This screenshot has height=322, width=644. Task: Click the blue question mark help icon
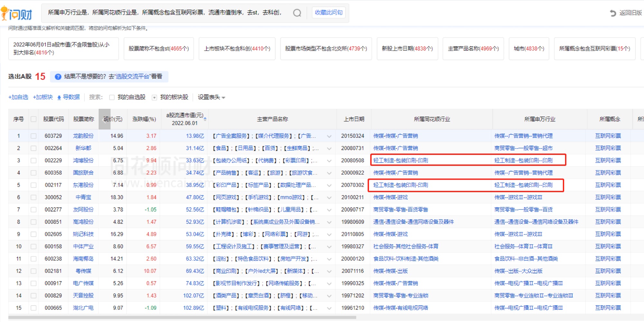pyautogui.click(x=58, y=77)
